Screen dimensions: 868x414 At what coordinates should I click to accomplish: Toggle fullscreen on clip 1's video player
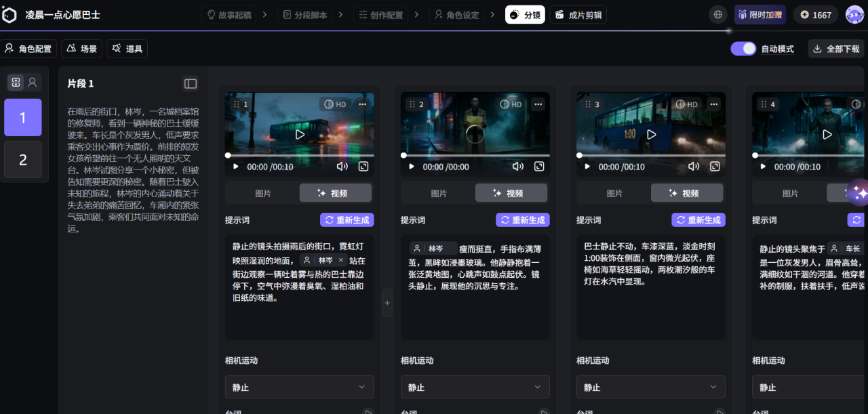pyautogui.click(x=363, y=166)
